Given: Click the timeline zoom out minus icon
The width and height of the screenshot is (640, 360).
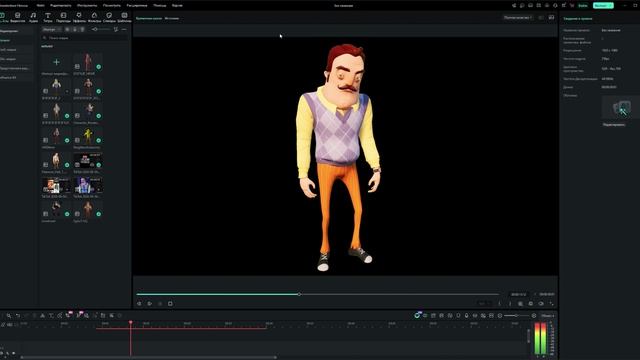Looking at the screenshot, I should coord(500,316).
